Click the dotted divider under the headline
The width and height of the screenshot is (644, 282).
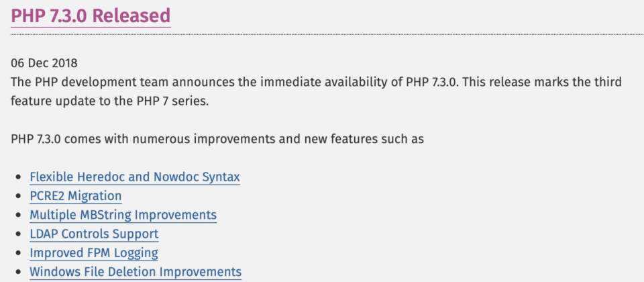(327, 34)
